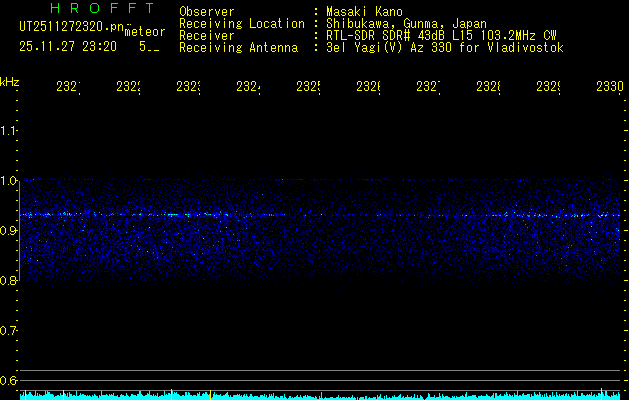This screenshot has width=629, height=400.
Task: Select the file name UT2511272320.pn
Action: (72, 27)
